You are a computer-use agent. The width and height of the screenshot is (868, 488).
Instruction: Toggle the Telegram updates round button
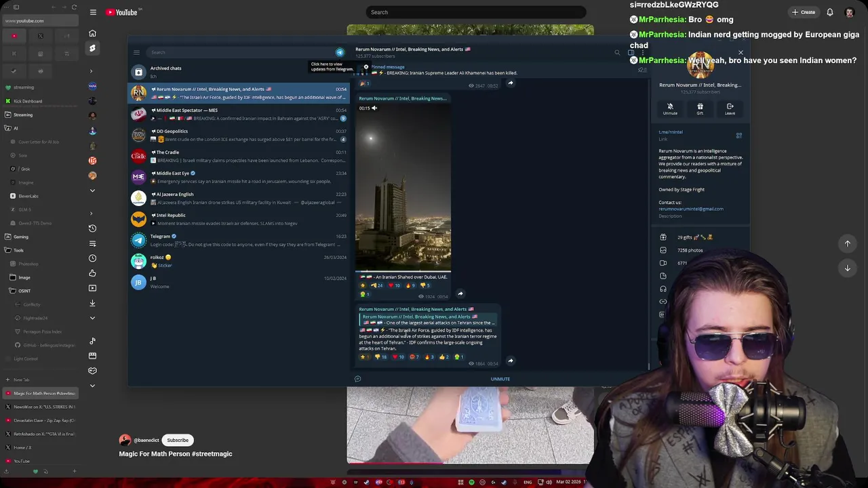point(340,52)
